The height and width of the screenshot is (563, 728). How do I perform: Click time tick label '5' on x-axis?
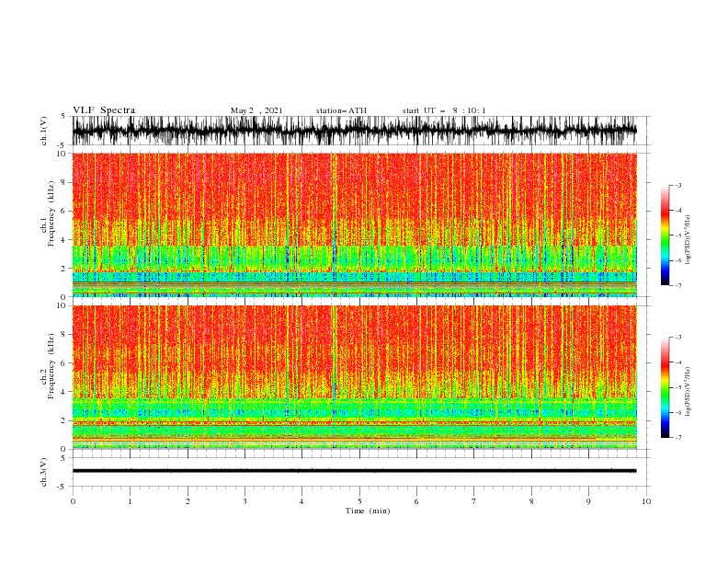pos(359,501)
